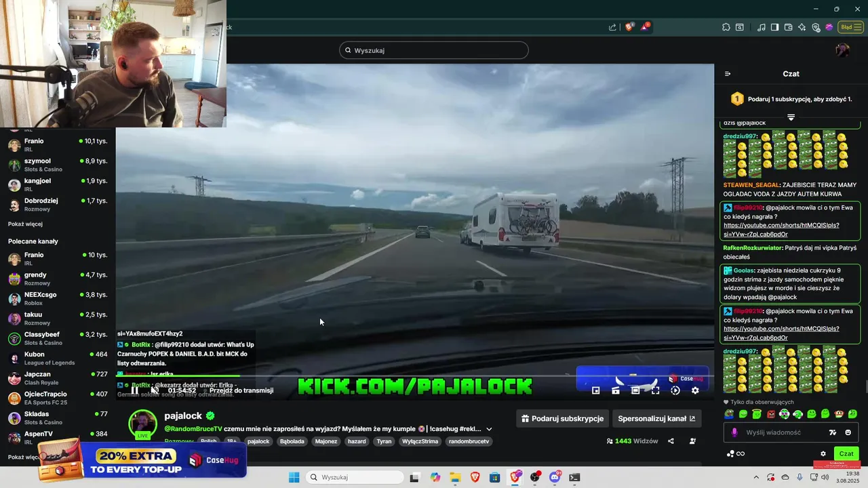
Task: Click Spersonalizuj kanał button
Action: pos(656,418)
